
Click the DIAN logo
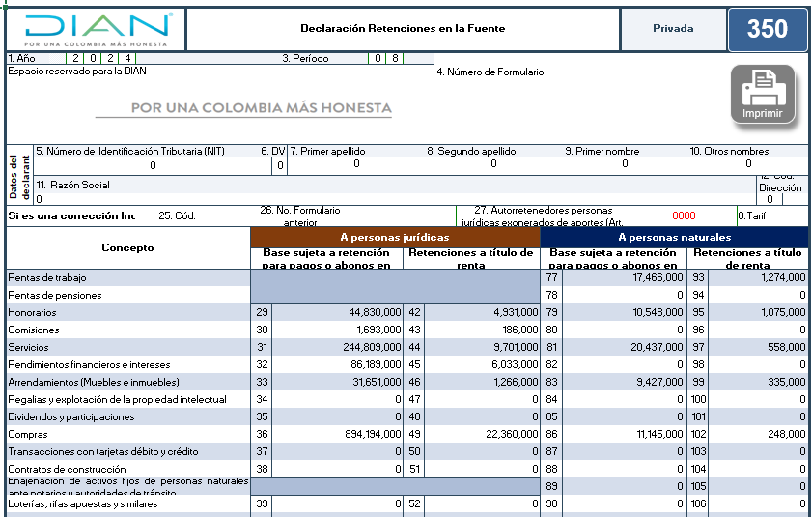[97, 30]
